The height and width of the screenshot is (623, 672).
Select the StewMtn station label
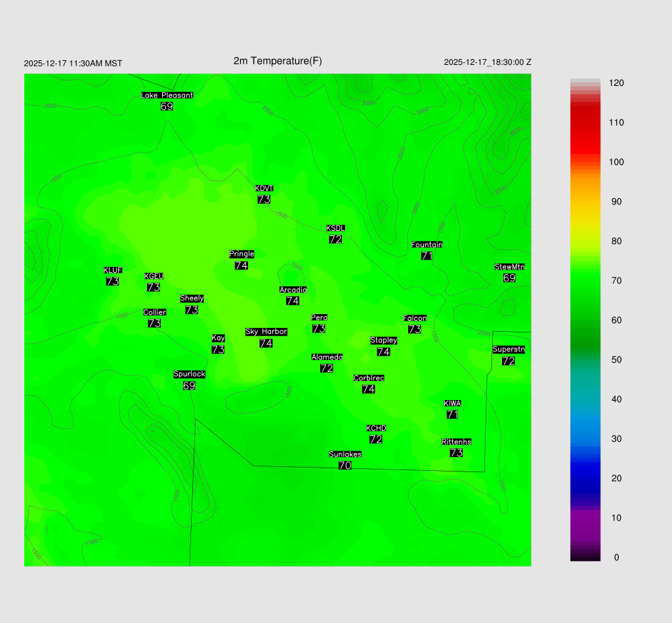click(x=509, y=267)
